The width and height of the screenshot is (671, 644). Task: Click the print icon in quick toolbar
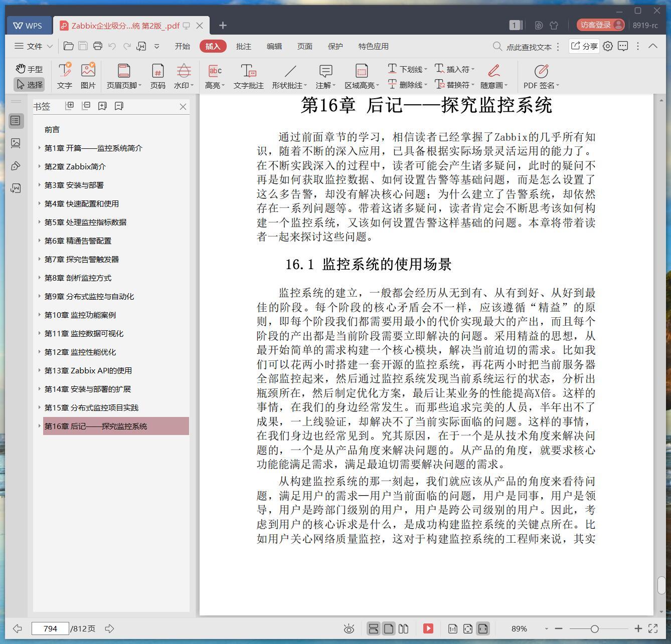[x=98, y=46]
